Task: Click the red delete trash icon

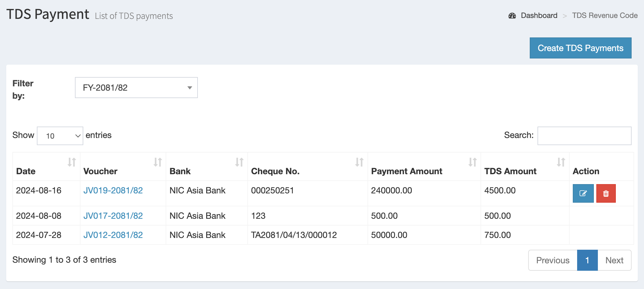Action: coord(606,193)
